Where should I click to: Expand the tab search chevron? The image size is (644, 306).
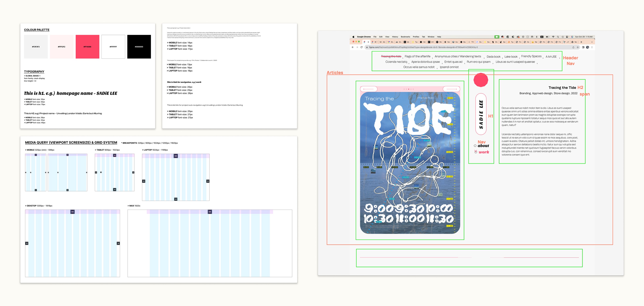click(592, 42)
